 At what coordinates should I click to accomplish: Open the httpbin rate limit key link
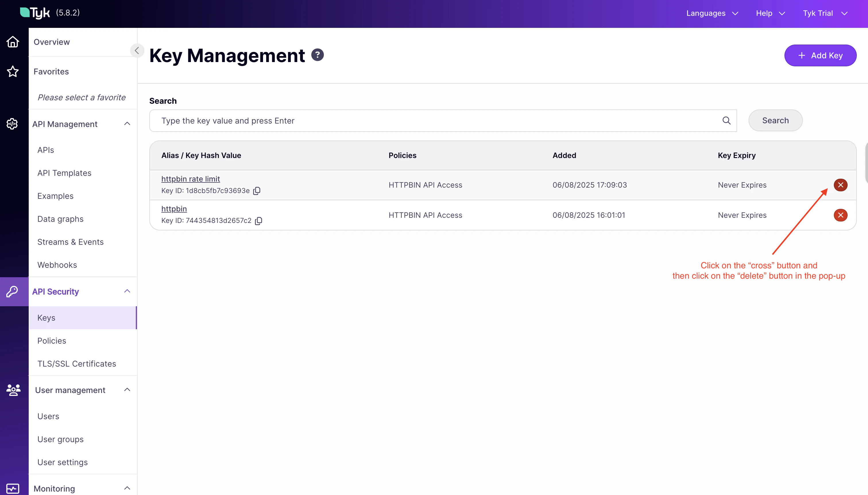191,179
